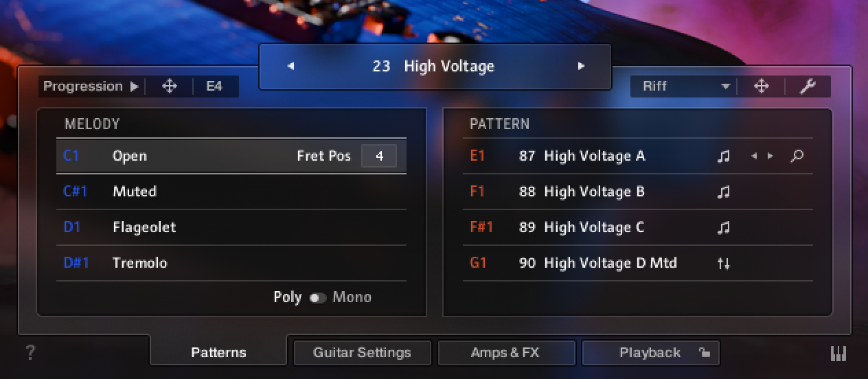Click note icon on High Voltage B row

723,192
